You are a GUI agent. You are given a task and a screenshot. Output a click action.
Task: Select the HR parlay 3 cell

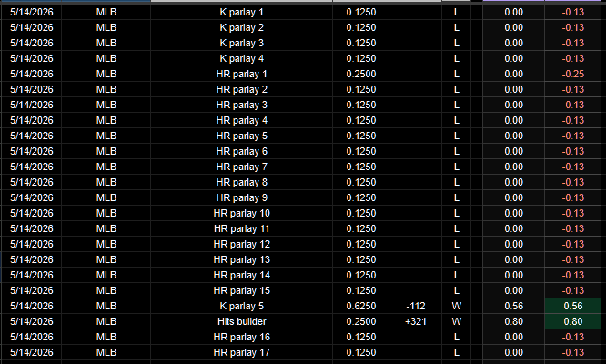pyautogui.click(x=241, y=105)
